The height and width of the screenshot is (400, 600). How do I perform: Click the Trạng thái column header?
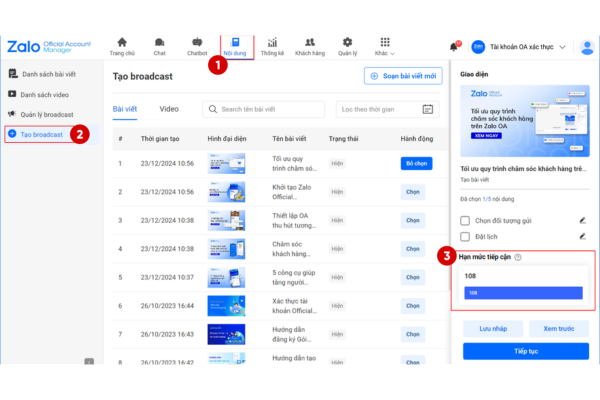pyautogui.click(x=343, y=139)
